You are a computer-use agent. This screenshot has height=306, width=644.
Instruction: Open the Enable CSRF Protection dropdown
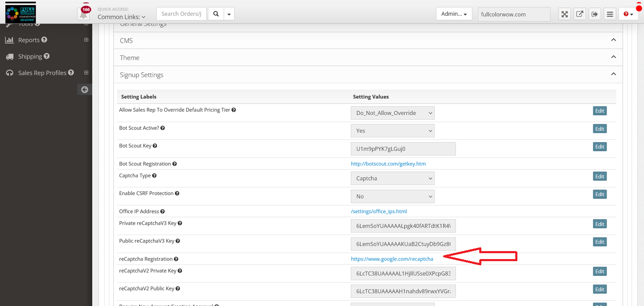(x=392, y=197)
